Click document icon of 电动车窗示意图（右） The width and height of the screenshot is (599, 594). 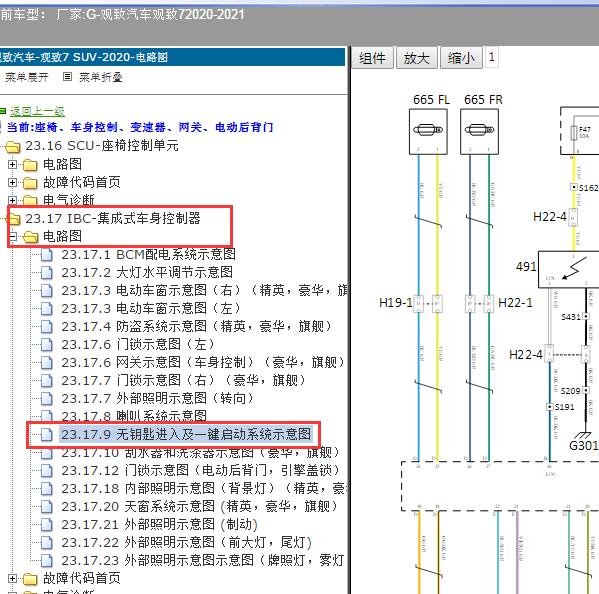coord(47,290)
